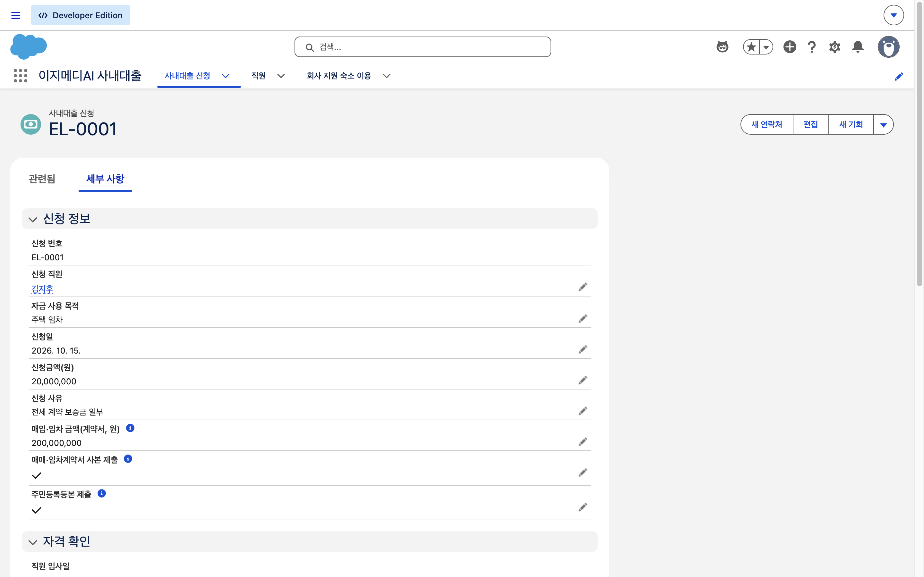Image resolution: width=924 pixels, height=577 pixels.
Task: Edit navigation bar with the pencil icon
Action: point(899,77)
